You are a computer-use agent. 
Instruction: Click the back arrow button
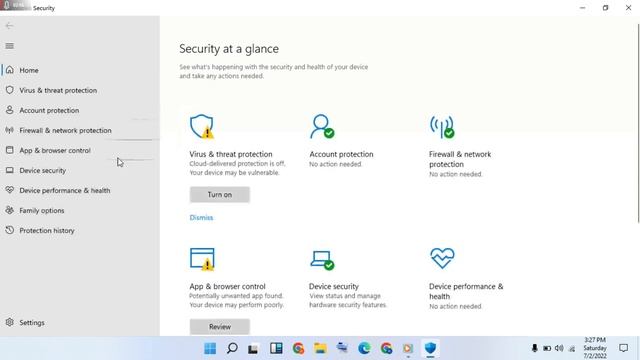click(x=9, y=26)
